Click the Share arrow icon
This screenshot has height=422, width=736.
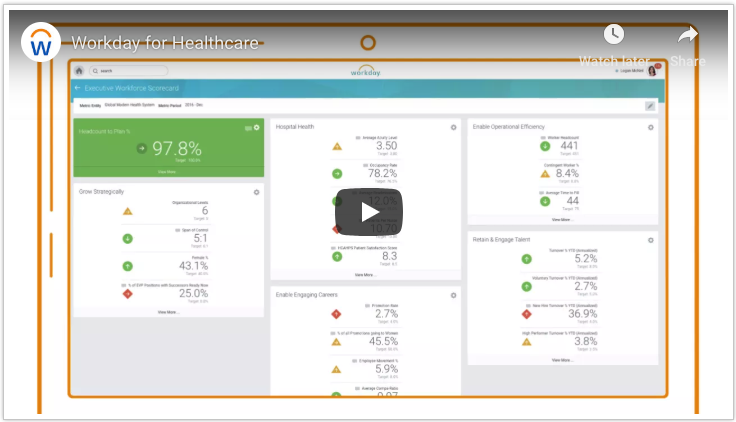pyautogui.click(x=688, y=35)
